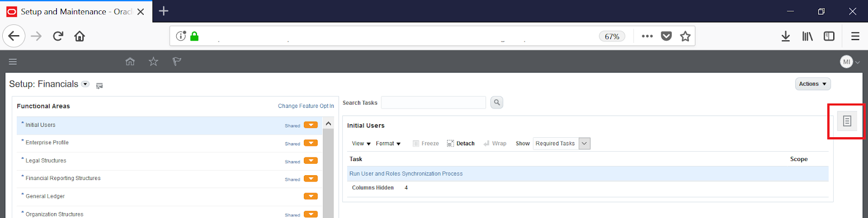Select the General Ledger functional area
This screenshot has height=218, width=868.
tap(45, 196)
